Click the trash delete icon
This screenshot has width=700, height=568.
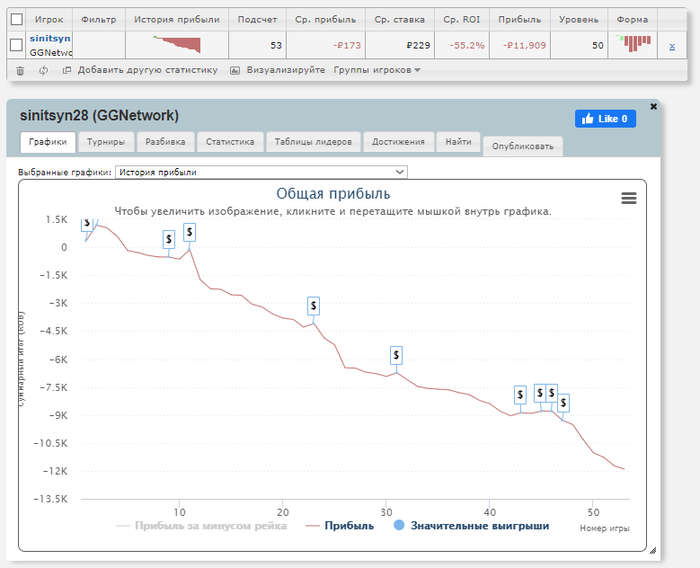click(20, 71)
